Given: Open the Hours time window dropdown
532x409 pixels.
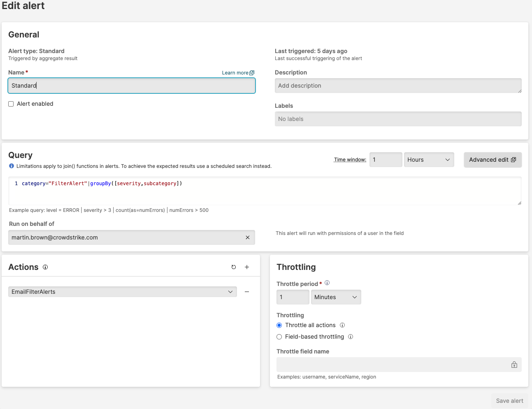Looking at the screenshot, I should (429, 160).
